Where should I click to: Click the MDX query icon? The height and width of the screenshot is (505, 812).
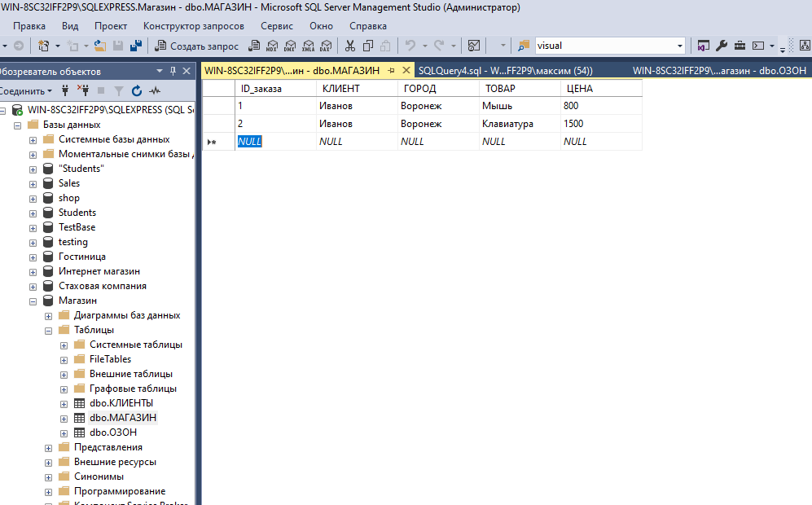[x=272, y=46]
